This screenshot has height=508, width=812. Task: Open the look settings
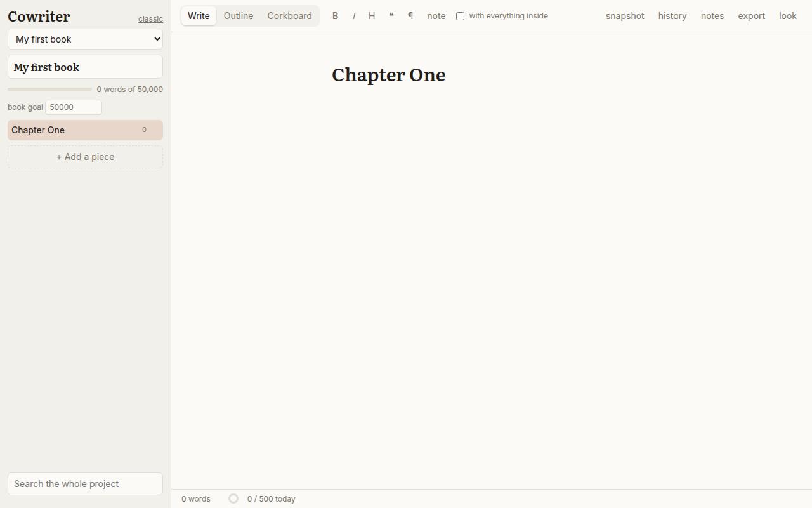click(788, 16)
